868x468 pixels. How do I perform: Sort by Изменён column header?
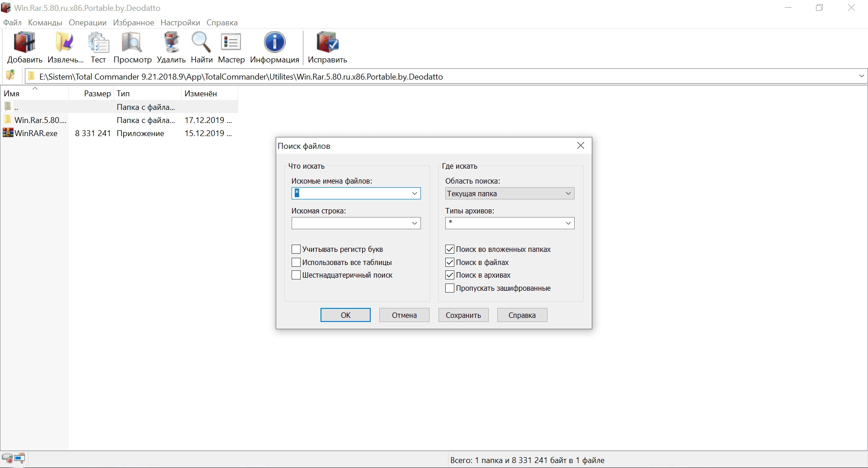click(x=210, y=94)
